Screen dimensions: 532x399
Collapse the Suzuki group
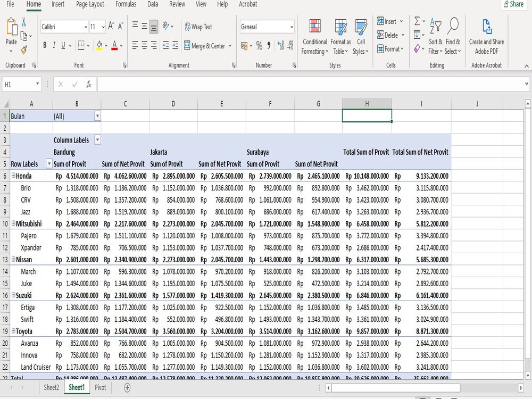point(14,295)
